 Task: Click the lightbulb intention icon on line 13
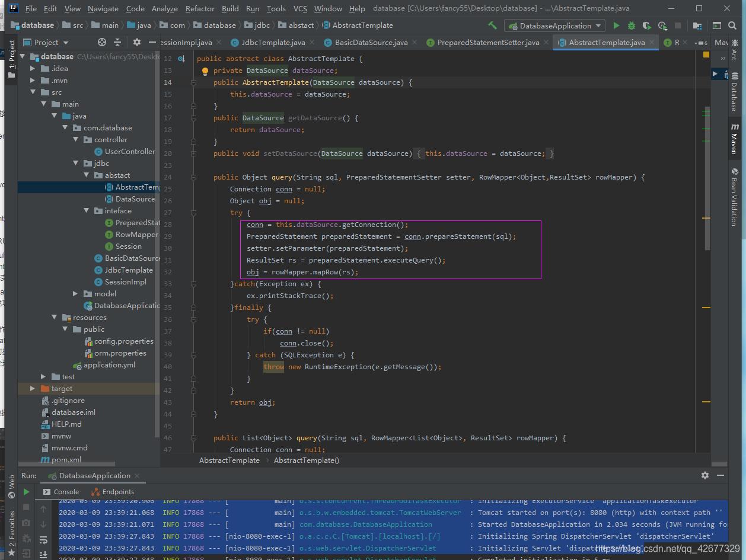(x=205, y=71)
